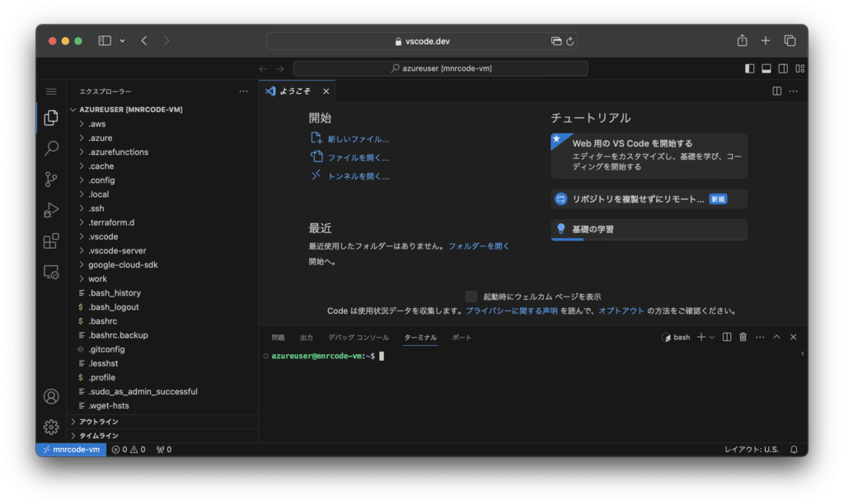Open the Source Control view
Image resolution: width=844 pixels, height=504 pixels.
click(x=51, y=179)
